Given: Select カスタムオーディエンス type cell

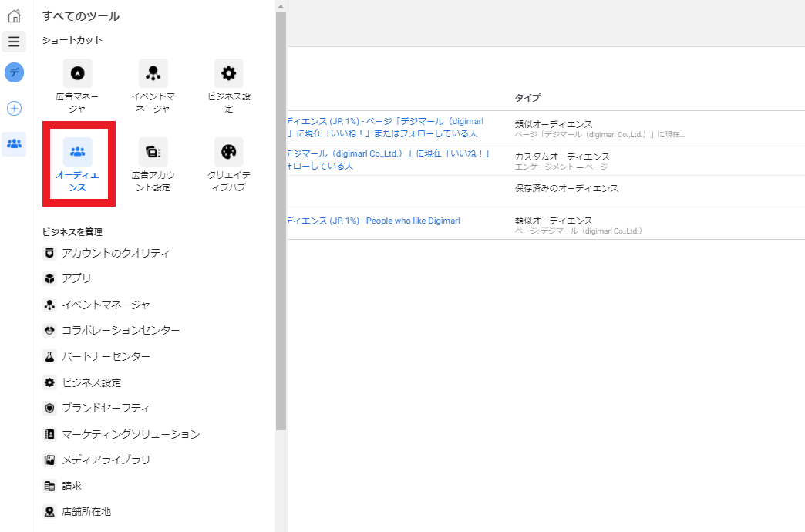Looking at the screenshot, I should (x=562, y=157).
